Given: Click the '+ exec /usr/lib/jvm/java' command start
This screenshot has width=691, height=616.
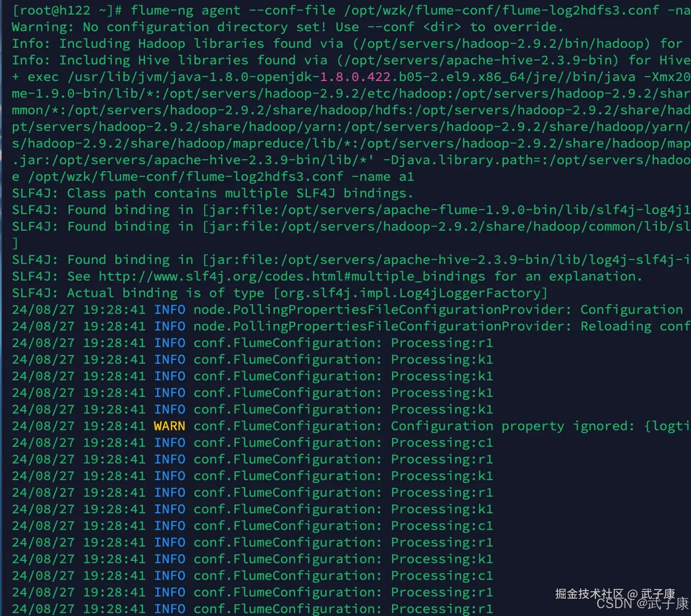Looking at the screenshot, I should click(x=107, y=76).
